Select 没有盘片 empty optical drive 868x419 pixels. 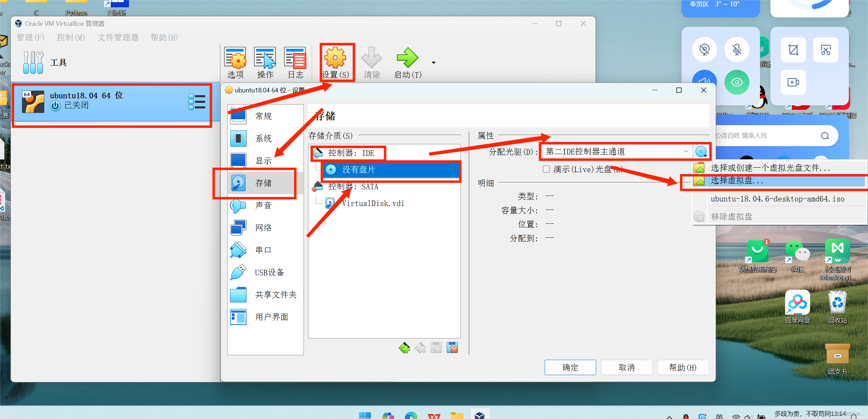[391, 170]
